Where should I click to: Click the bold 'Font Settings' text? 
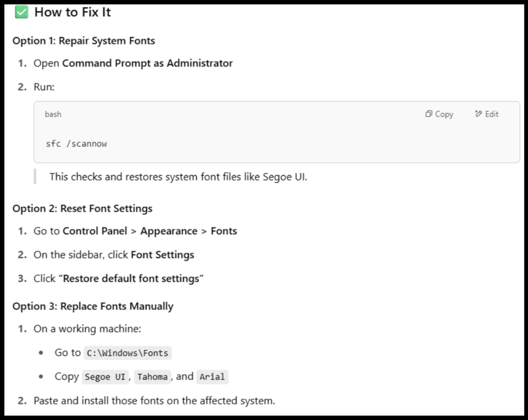(x=162, y=255)
